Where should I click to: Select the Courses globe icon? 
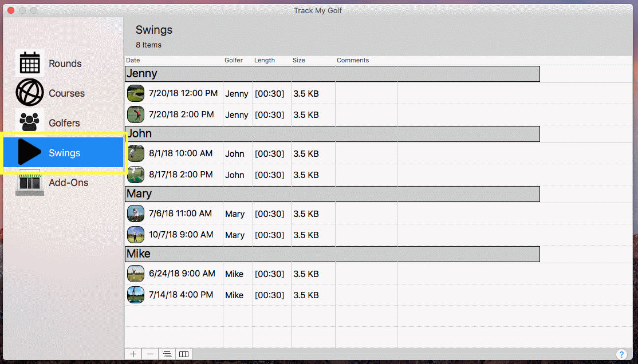[x=30, y=93]
